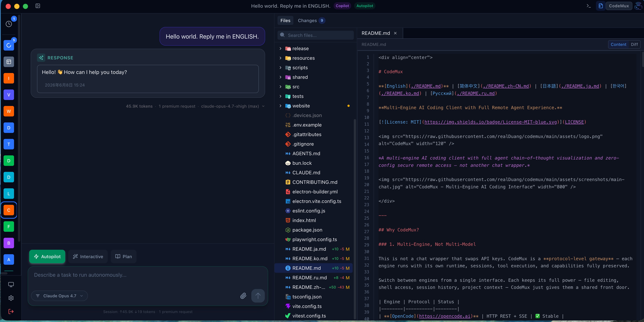Viewport: 644px width, 322px height.
Task: Click the Autopilot badge in title bar
Action: [x=364, y=6]
